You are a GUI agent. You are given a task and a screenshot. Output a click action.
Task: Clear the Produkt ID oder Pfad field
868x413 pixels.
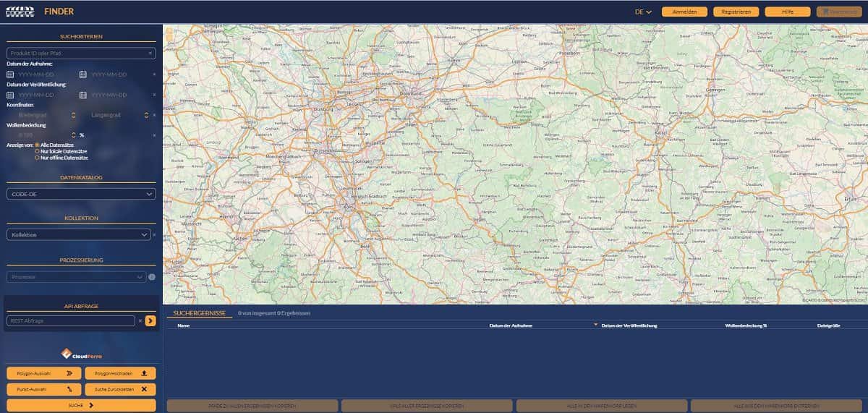(150, 54)
